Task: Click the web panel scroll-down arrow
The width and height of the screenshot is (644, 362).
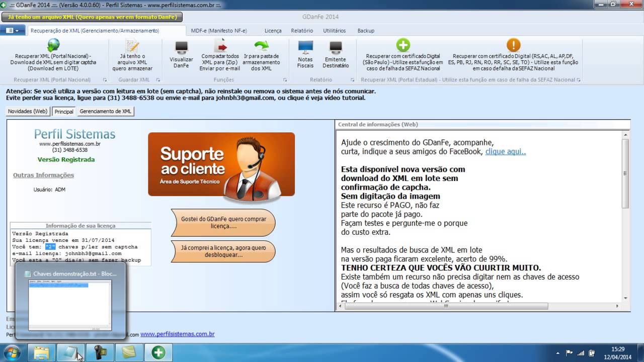Action: pos(625,298)
